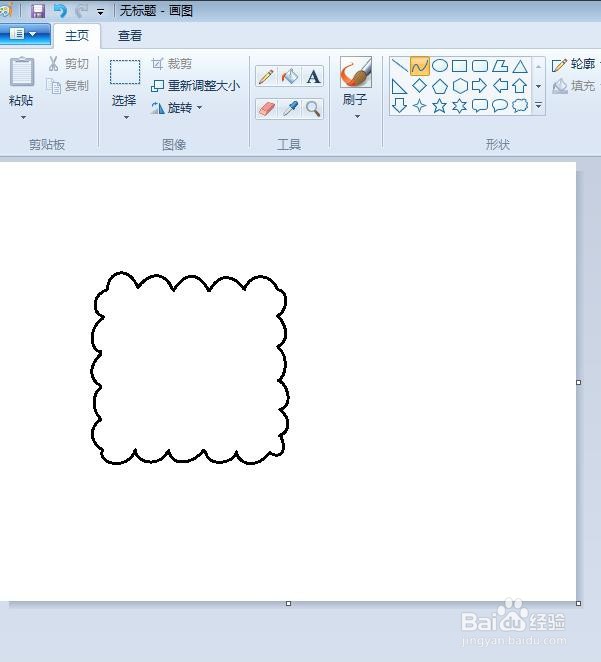Select the Left arrow shape
601x662 pixels.
pyautogui.click(x=500, y=86)
